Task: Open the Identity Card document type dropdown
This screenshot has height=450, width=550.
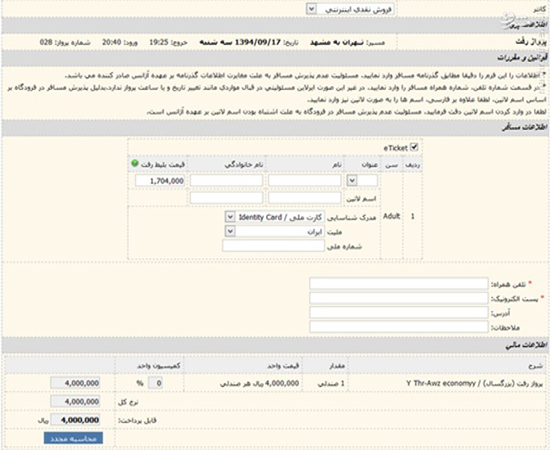Action: 275,217
